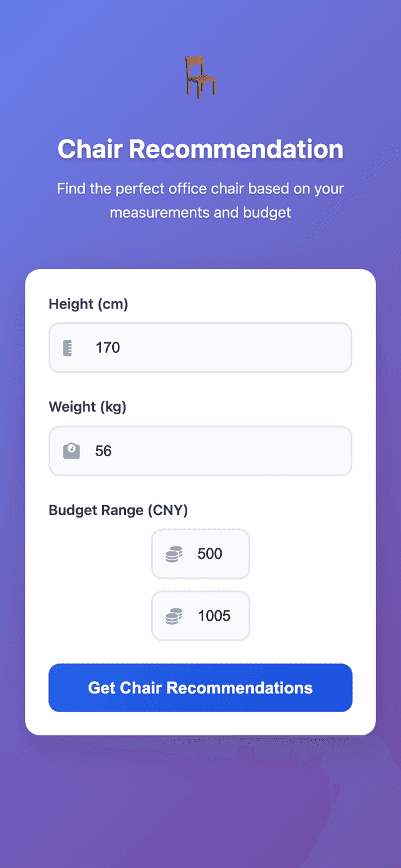Click the Weight (kg) label
Image resolution: width=401 pixels, height=868 pixels.
pyautogui.click(x=87, y=407)
